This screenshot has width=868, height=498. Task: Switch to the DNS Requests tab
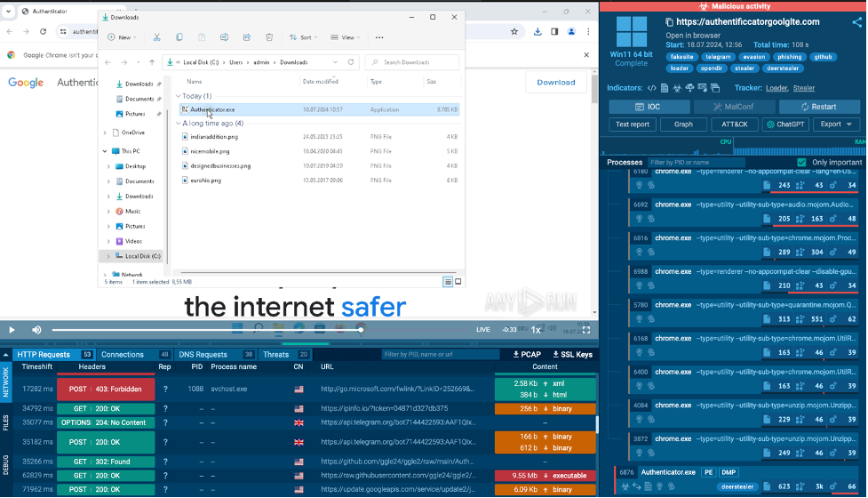(216, 355)
